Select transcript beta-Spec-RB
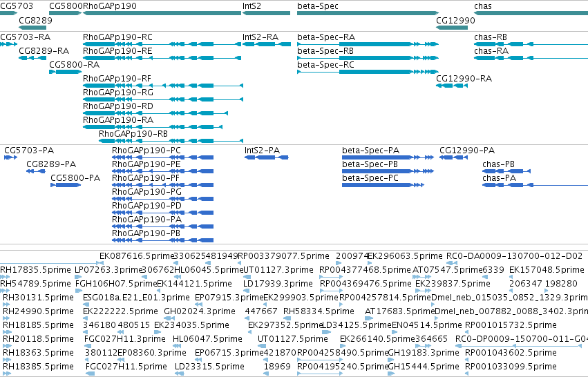The width and height of the screenshot is (588, 377). tap(325, 51)
